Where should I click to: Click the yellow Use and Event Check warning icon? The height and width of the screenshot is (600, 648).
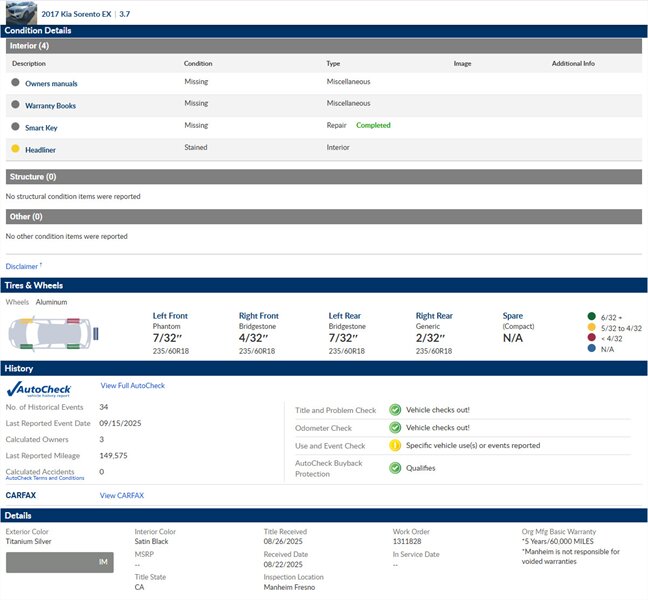click(395, 446)
